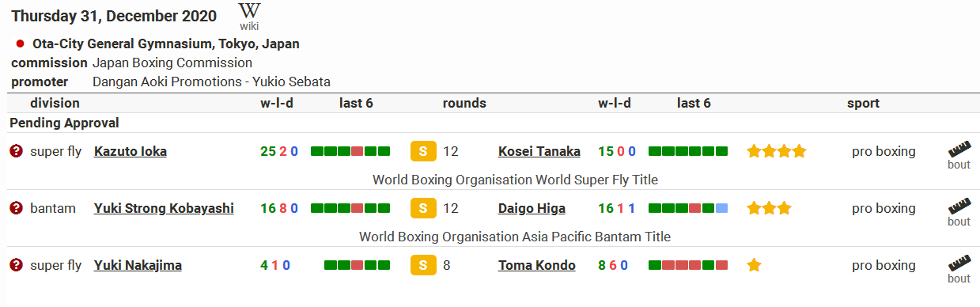980x307 pixels.
Task: View Toma Kondo's boxer profile
Action: [x=537, y=265]
